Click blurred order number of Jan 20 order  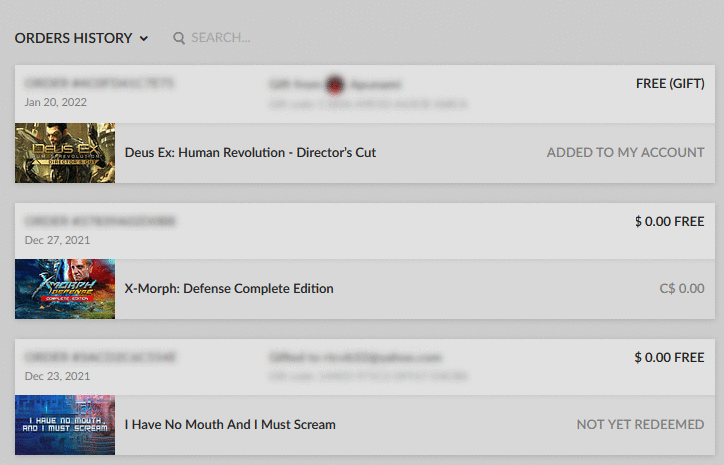[x=99, y=83]
